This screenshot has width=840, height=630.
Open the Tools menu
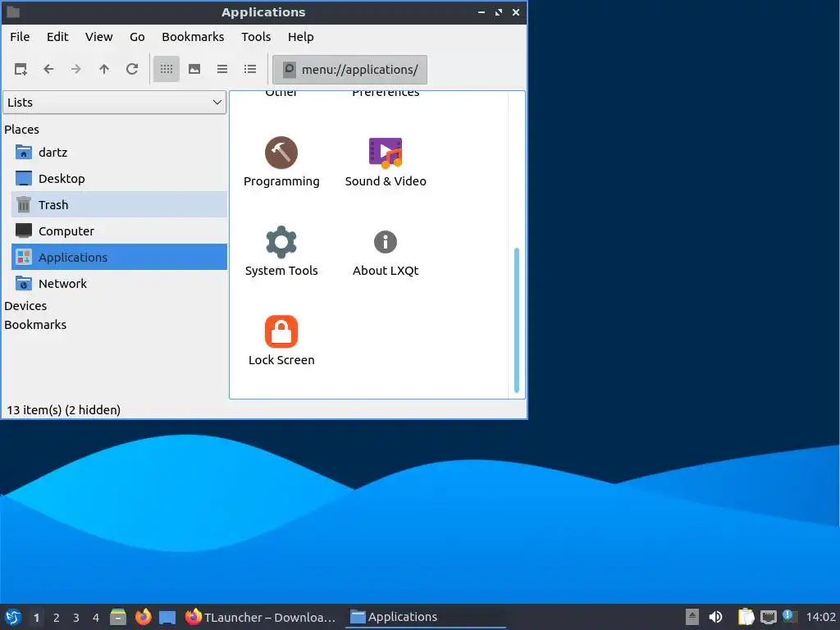coord(256,37)
